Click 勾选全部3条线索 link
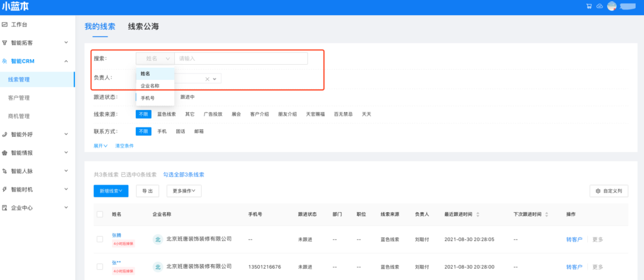This screenshot has width=644, height=280. coord(184,175)
